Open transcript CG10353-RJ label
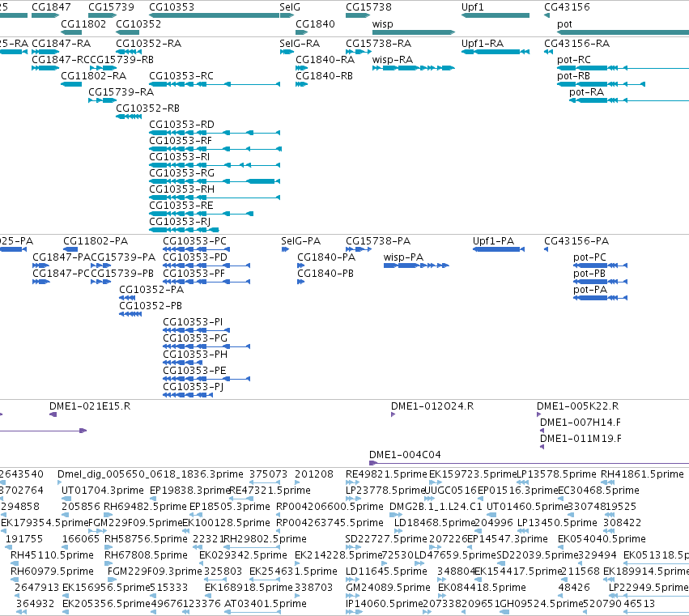 [180, 222]
